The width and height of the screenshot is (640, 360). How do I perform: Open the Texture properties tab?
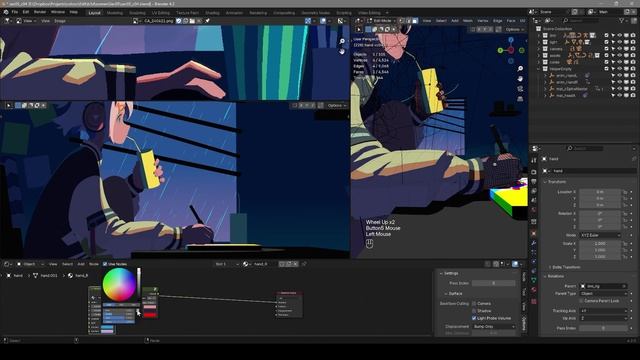(533, 301)
